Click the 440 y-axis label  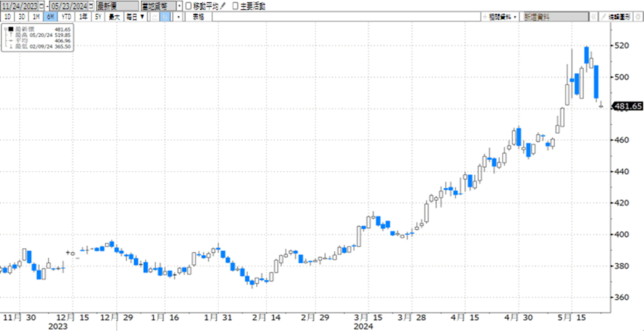[623, 172]
